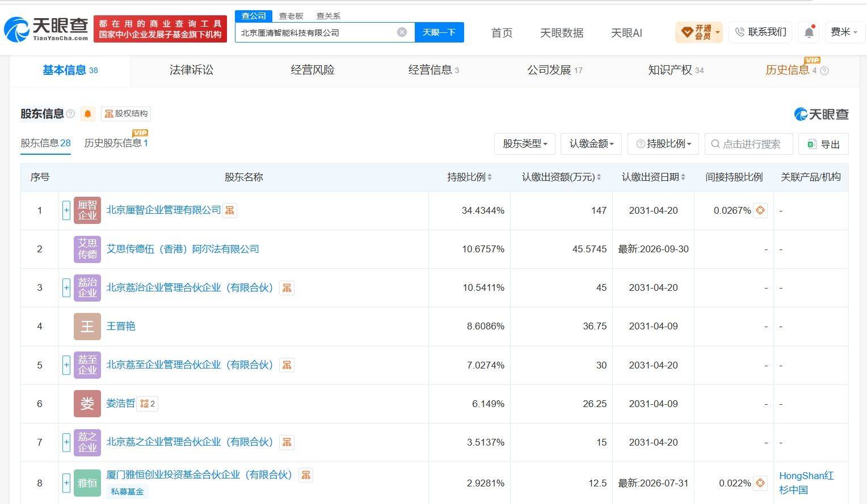Open equity structure icon for 厦门雅恒创业投资基金
The height and width of the screenshot is (504, 867).
(x=306, y=475)
